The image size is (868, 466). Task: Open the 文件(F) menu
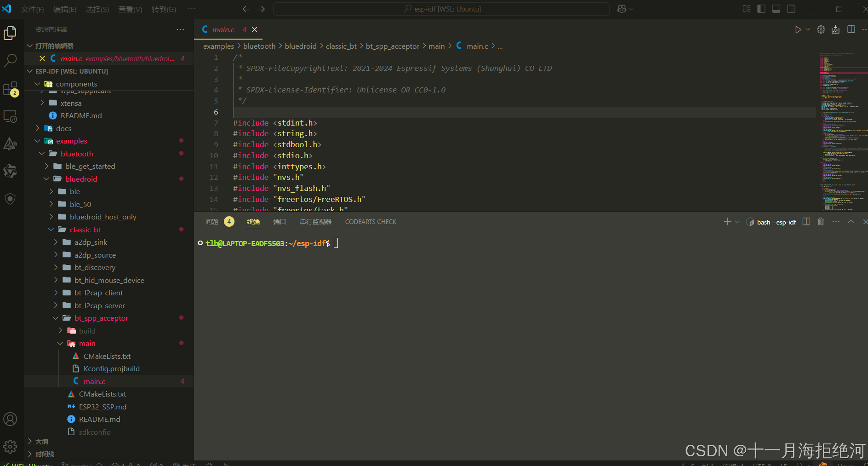coord(33,9)
